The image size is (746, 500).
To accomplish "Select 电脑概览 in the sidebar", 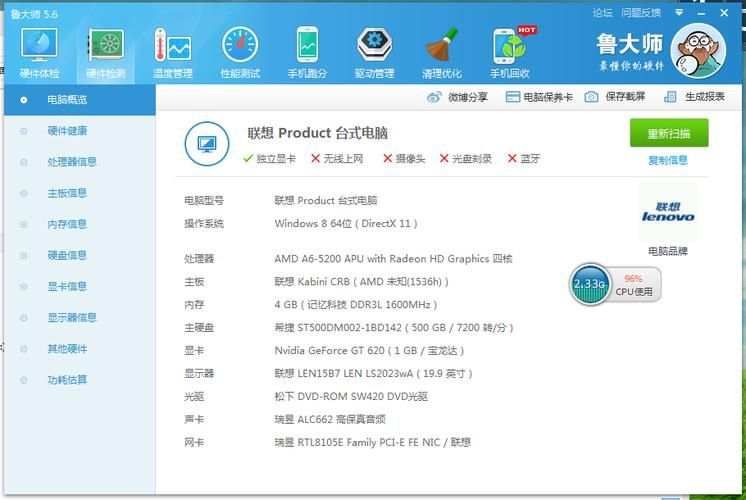I will [x=79, y=100].
